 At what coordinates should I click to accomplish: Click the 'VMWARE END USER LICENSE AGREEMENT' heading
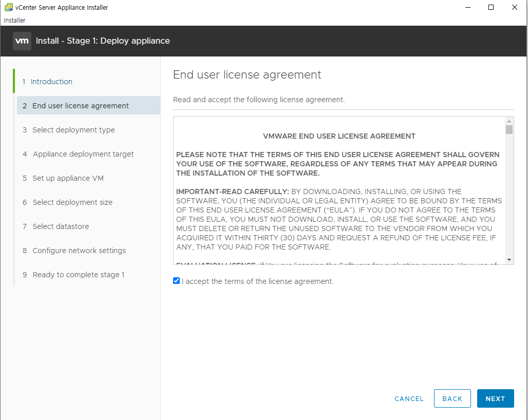pyautogui.click(x=339, y=136)
